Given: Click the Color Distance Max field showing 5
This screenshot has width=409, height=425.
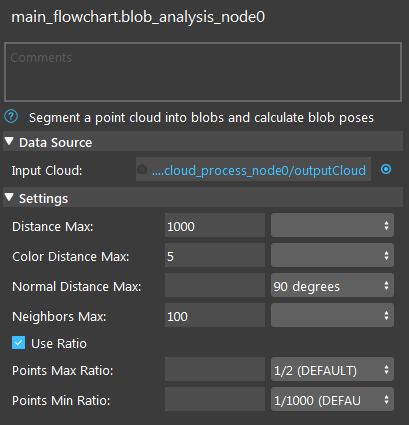Looking at the screenshot, I should [x=215, y=255].
